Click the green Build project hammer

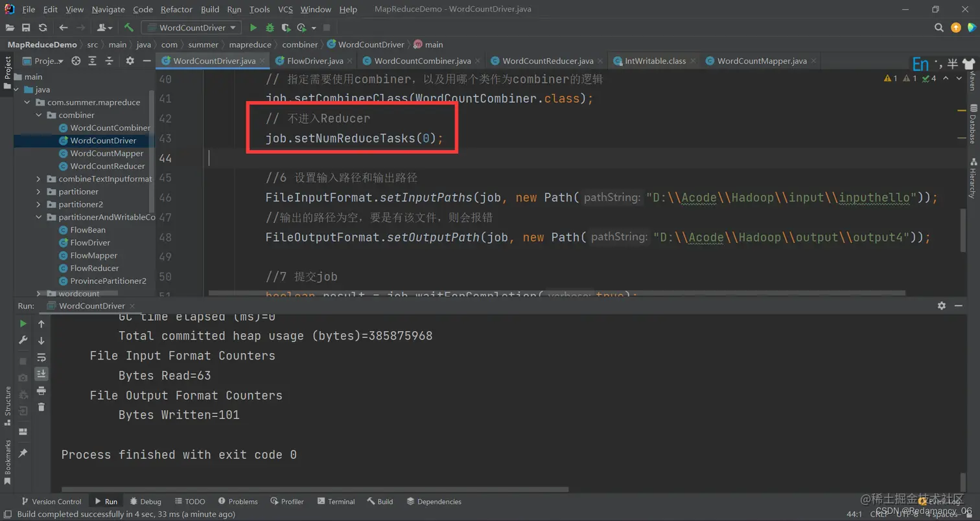click(129, 28)
